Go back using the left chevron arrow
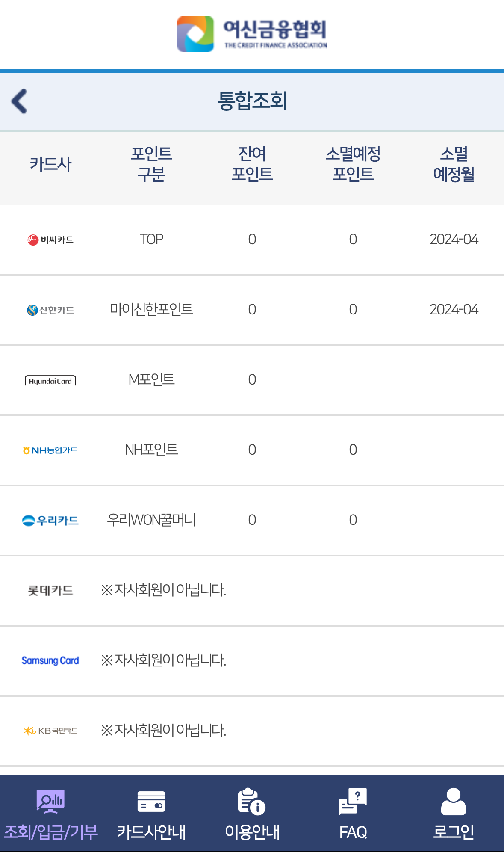 point(20,101)
